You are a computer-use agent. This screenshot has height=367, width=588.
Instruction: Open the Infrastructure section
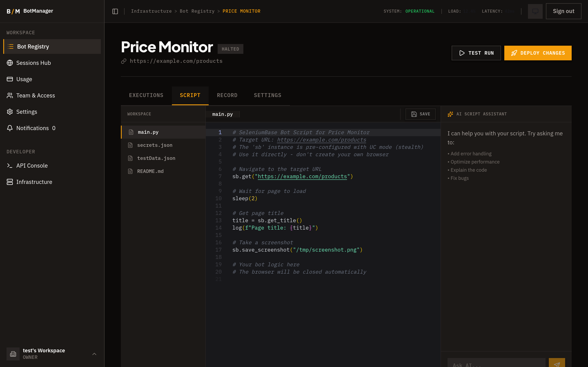click(34, 182)
